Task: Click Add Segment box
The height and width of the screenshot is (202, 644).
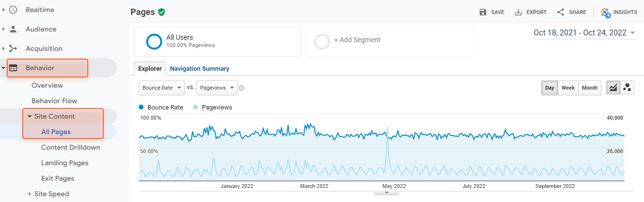Action: 389,41
